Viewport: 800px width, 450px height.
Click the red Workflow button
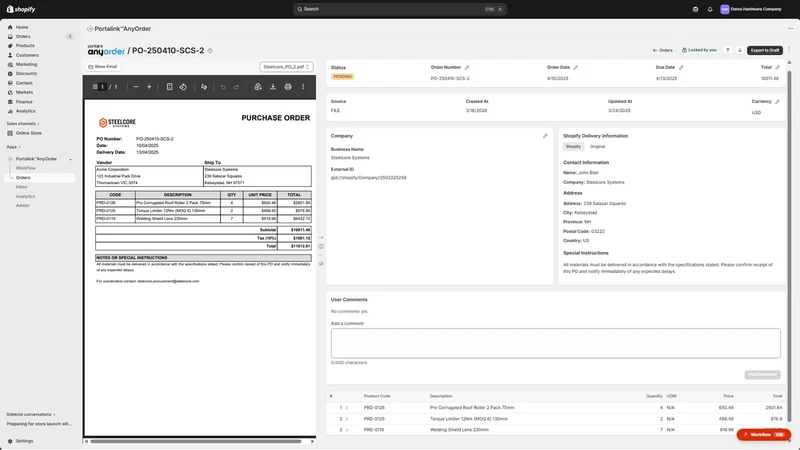coord(764,435)
